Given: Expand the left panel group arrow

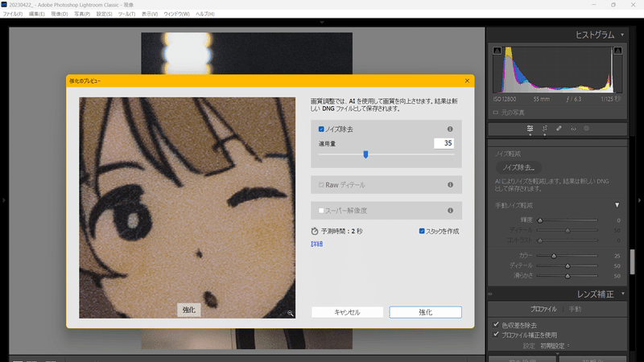Looking at the screenshot, I should coord(4,200).
